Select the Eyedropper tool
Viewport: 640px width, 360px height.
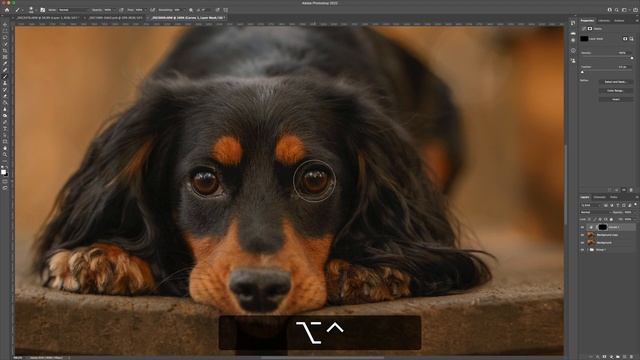pyautogui.click(x=5, y=63)
